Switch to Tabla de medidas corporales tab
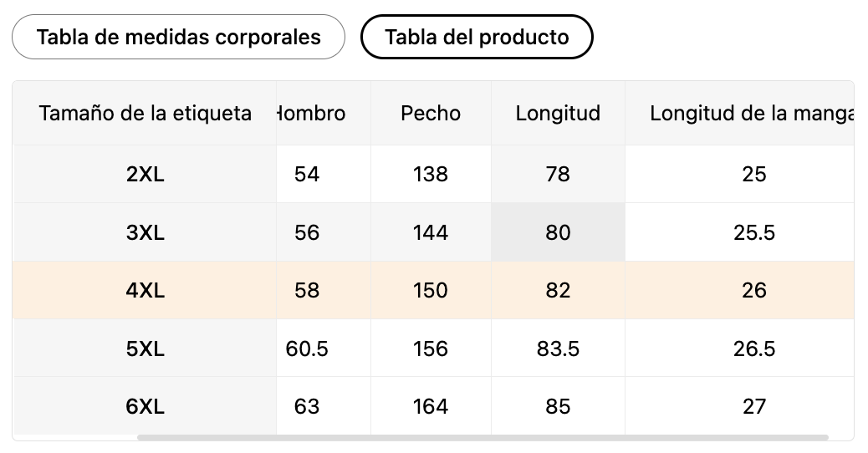 (x=178, y=37)
